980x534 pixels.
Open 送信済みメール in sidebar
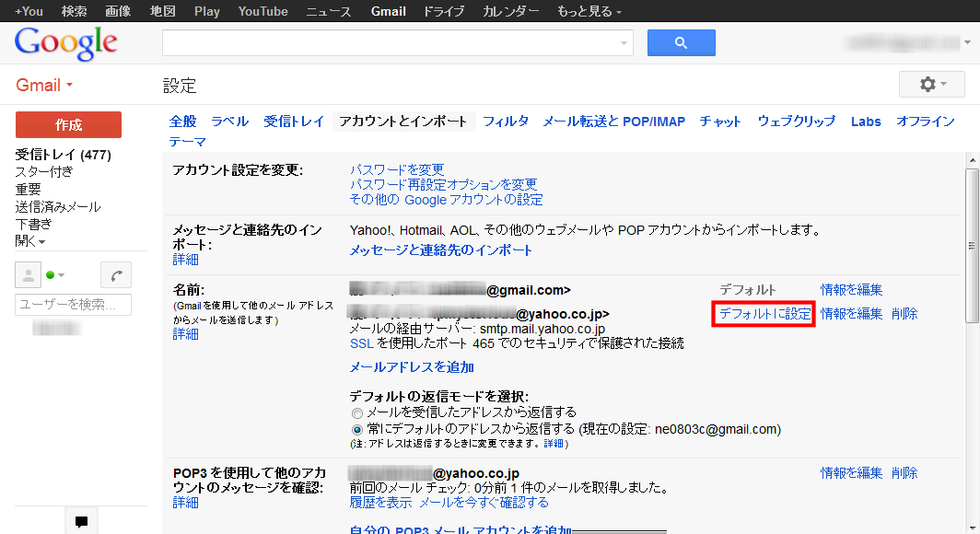[x=58, y=207]
